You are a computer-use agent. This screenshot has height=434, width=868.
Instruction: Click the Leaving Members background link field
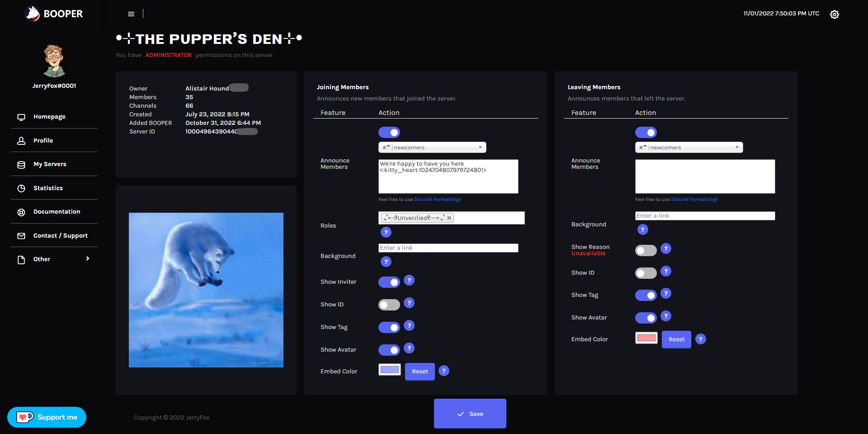(704, 216)
